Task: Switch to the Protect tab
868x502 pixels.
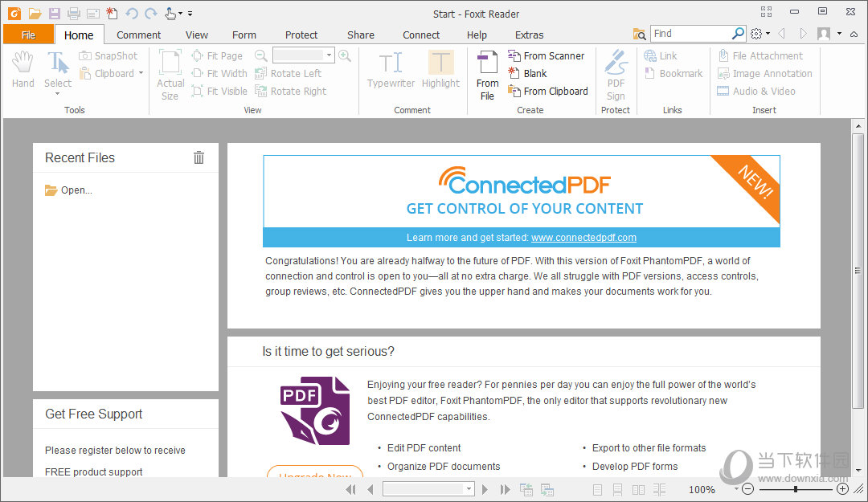Action: click(x=301, y=35)
